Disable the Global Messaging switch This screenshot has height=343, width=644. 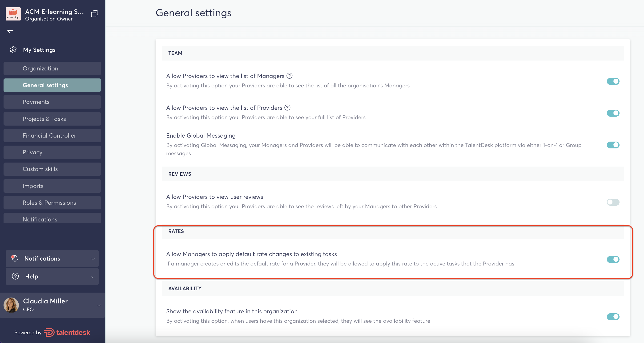pos(613,145)
